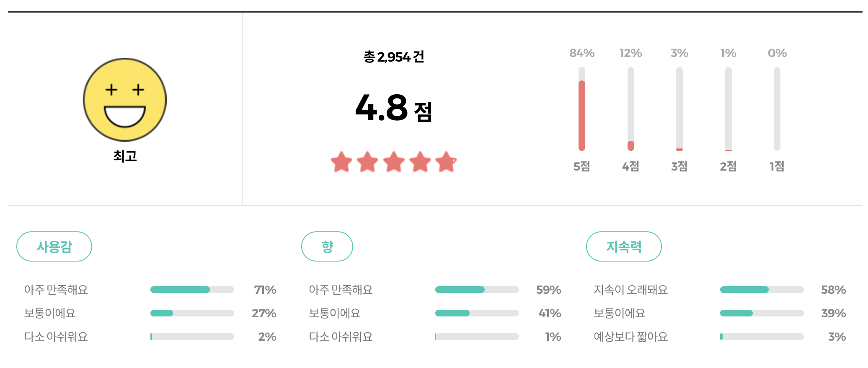Toggle the 지속력 category filter
This screenshot has width=868, height=368.
pyautogui.click(x=624, y=246)
